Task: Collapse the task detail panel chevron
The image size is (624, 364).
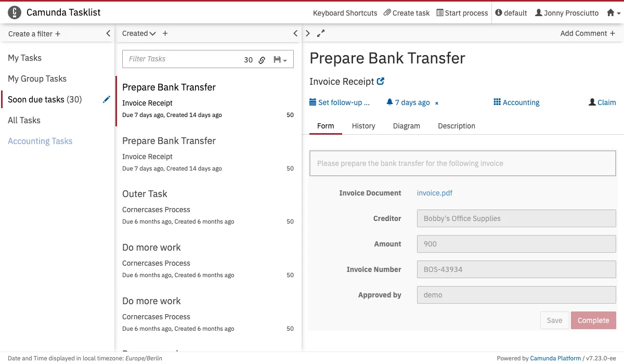Action: [x=308, y=33]
